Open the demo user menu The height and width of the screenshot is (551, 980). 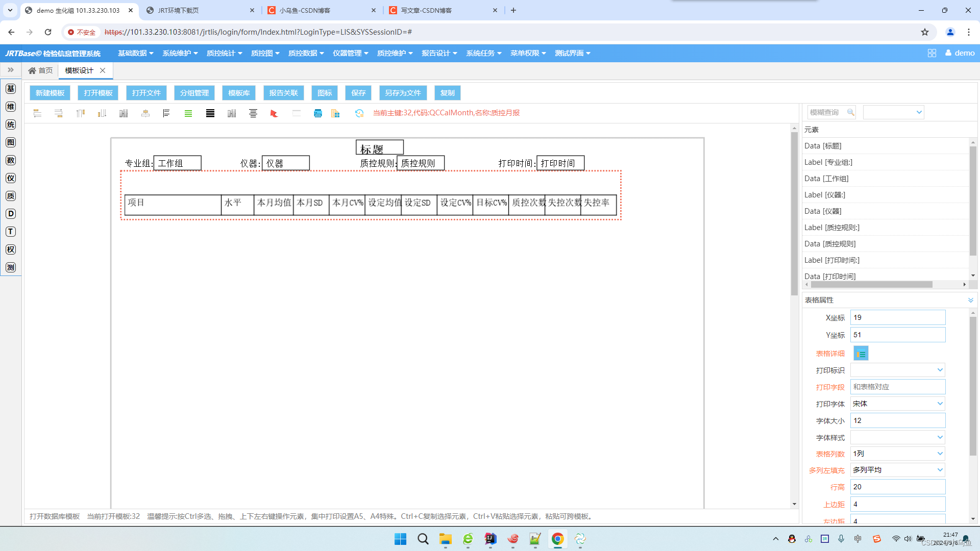click(x=960, y=53)
